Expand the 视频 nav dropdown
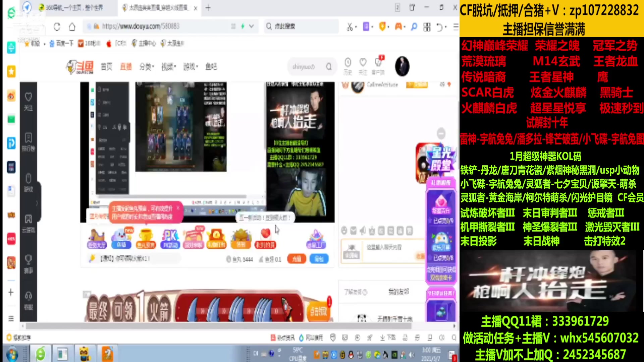Screen dimensions: 644x362 [x=168, y=67]
